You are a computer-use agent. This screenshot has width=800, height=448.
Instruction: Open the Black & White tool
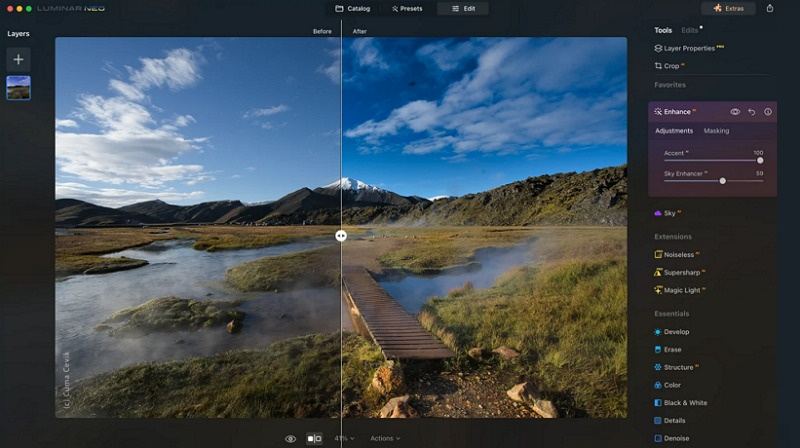681,403
